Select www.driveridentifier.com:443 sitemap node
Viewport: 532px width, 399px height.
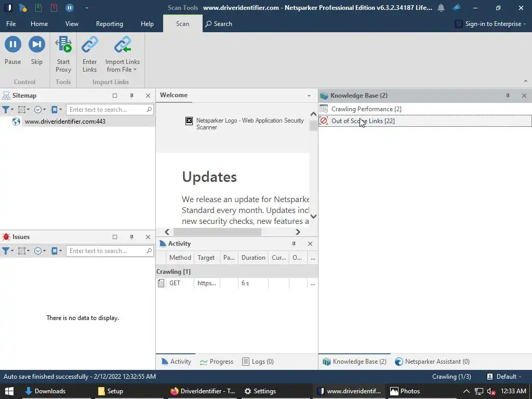click(65, 122)
